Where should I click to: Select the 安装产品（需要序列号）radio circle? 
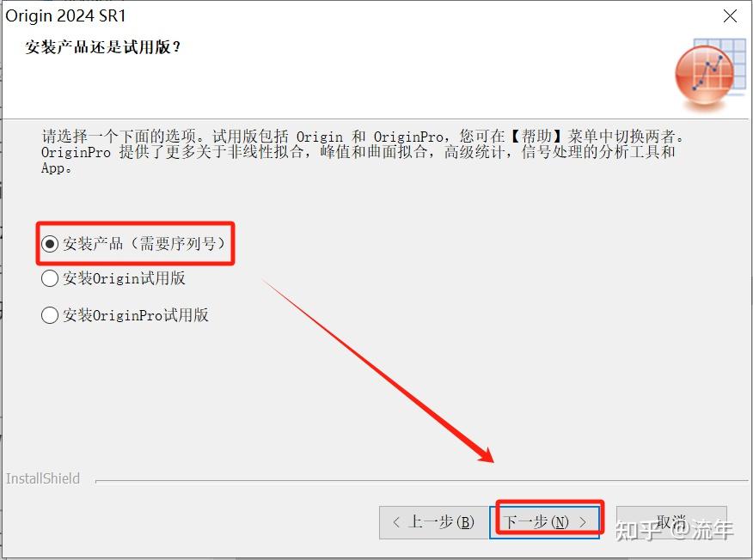[x=50, y=244]
